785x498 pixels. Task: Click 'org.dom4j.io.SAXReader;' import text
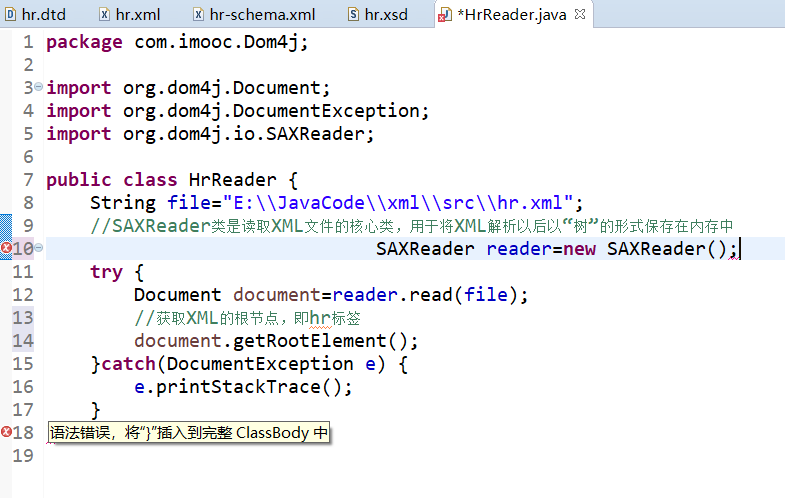[x=249, y=134]
